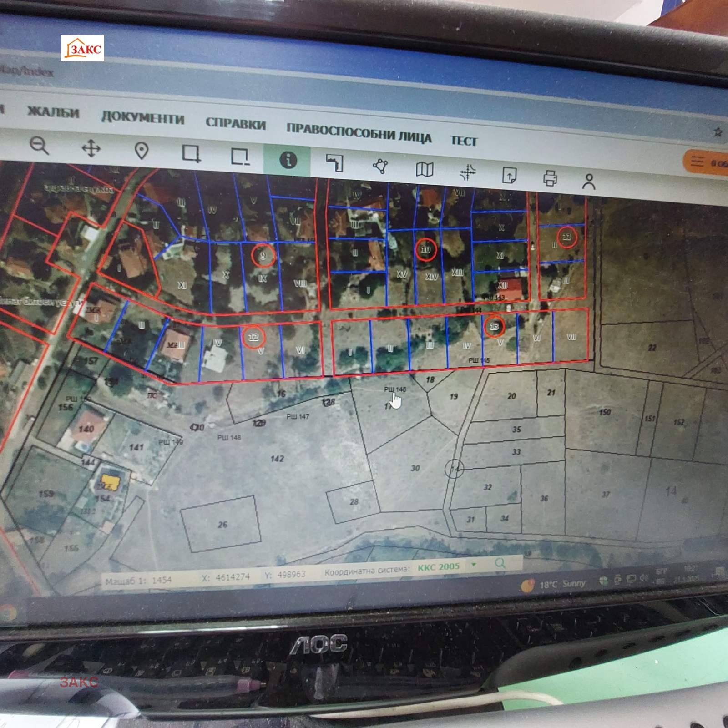Activate the location pin tool
This screenshot has height=728, width=728.
click(142, 151)
